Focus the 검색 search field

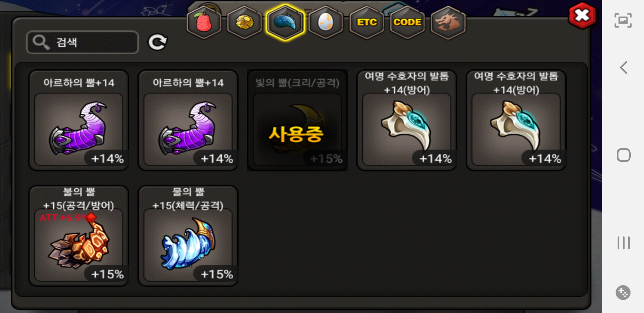82,42
